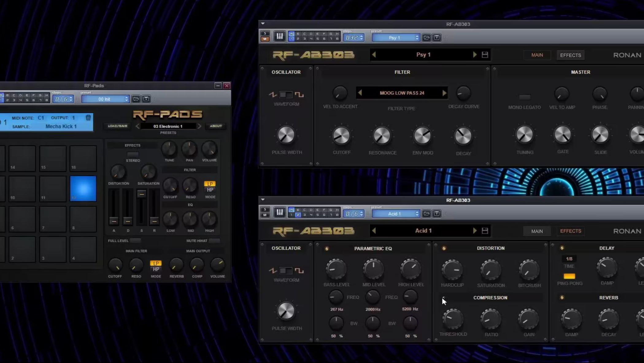Open 00 Init preset dropdown in RF-Pads
This screenshot has height=363, width=644.
tap(106, 99)
